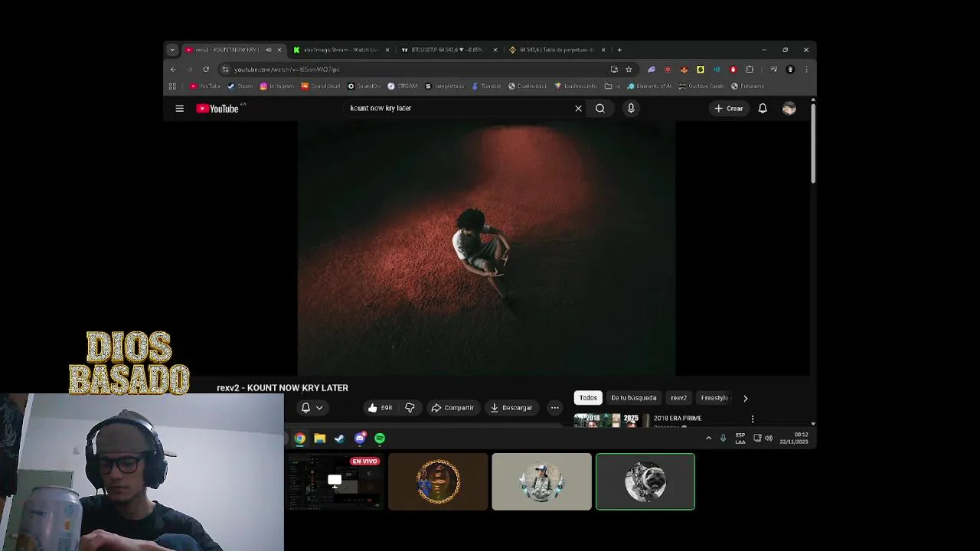This screenshot has height=551, width=980.
Task: Open Chrome from the taskbar
Action: tap(300, 439)
